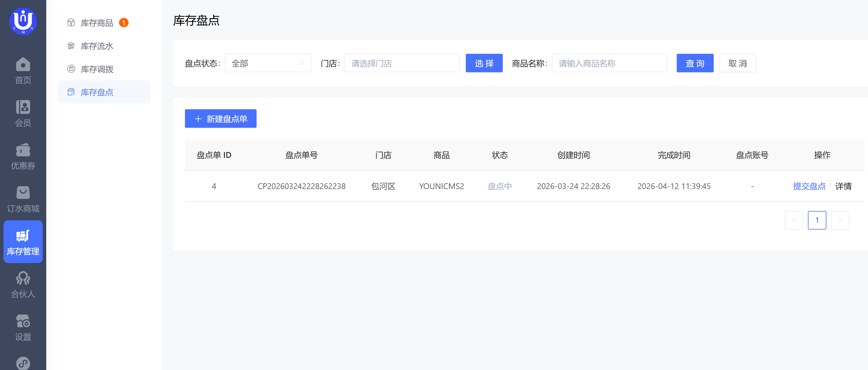Switch to the 库存流水 menu item
Screen dimensions: 868x370
(x=97, y=46)
